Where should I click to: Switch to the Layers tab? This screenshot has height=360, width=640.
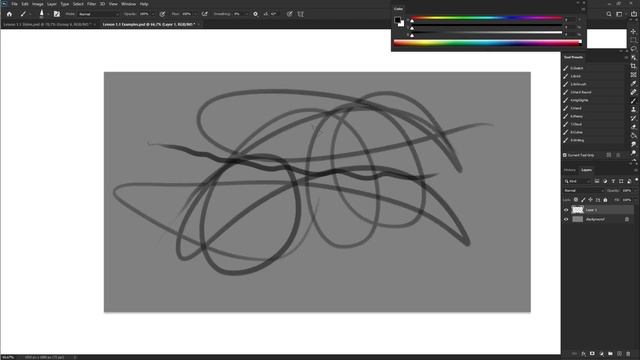pos(587,170)
